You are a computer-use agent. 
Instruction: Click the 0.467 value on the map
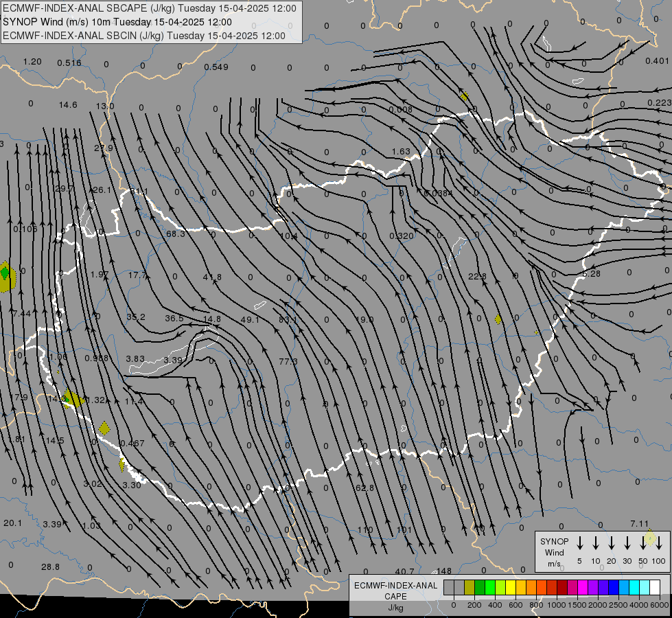[132, 443]
